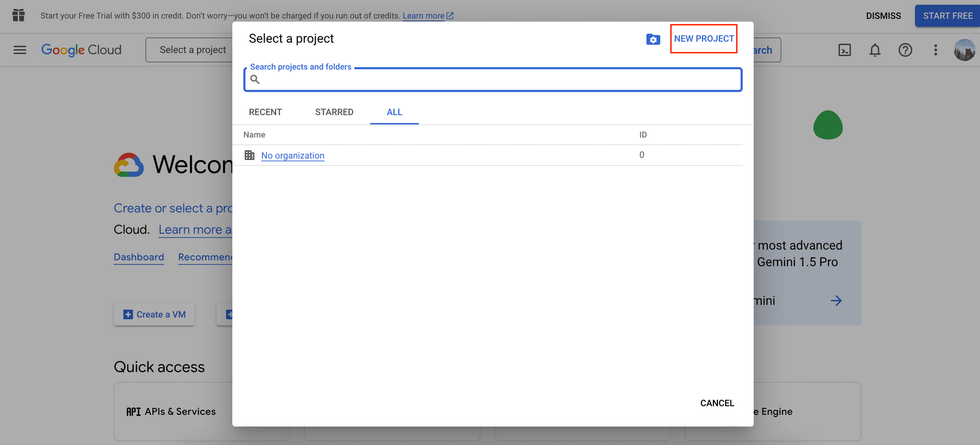Click the profile avatar
The image size is (980, 445).
tap(964, 49)
